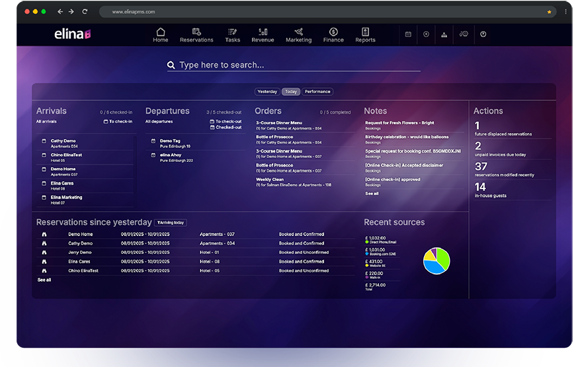The height and width of the screenshot is (367, 588).
Task: Expand the reservations list with See all
Action: point(44,280)
